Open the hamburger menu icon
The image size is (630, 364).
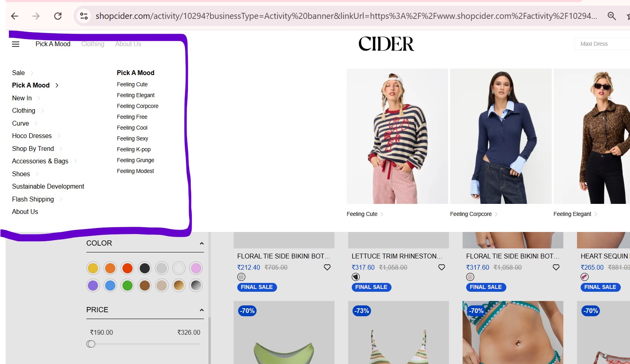click(x=16, y=44)
